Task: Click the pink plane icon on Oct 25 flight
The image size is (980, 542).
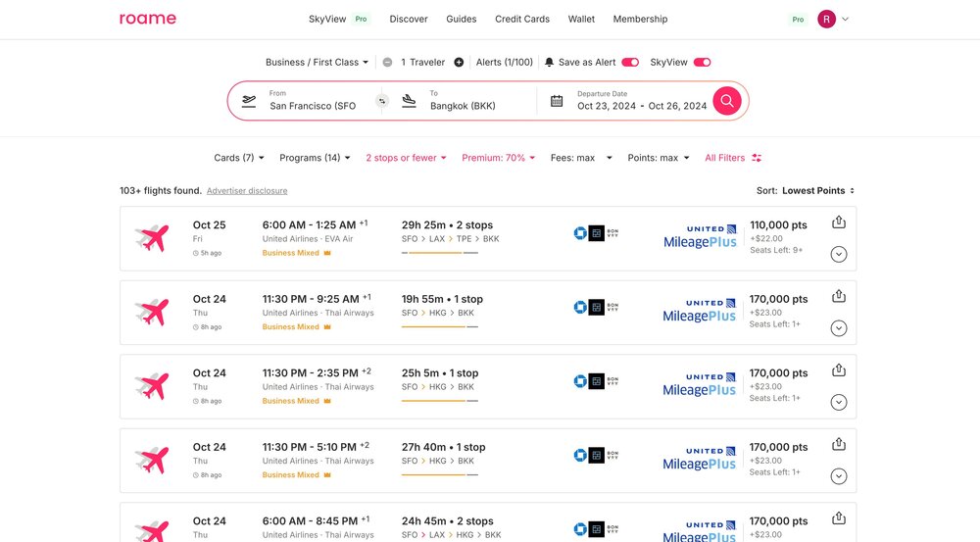Action: click(x=152, y=238)
